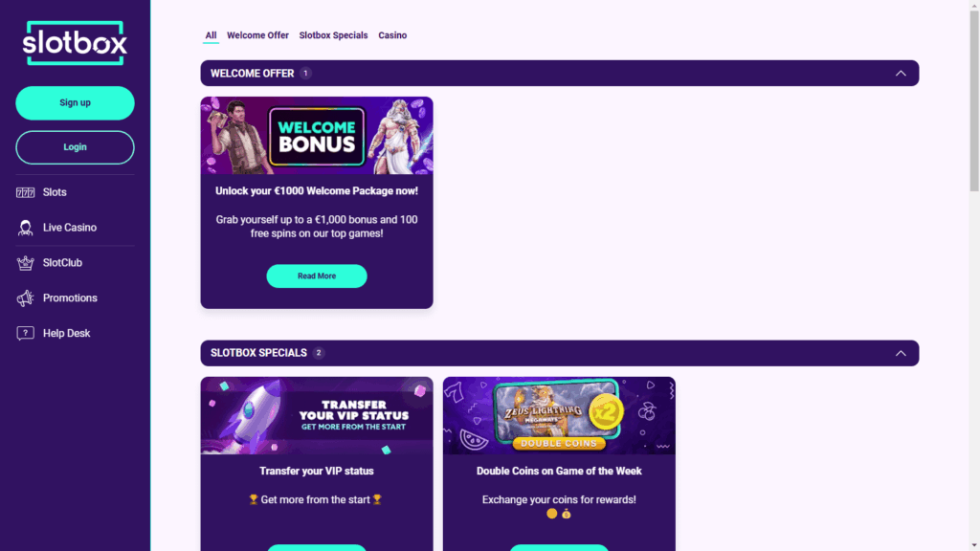Collapse the Slotbox Specials section
This screenshot has width=980, height=551.
click(901, 353)
